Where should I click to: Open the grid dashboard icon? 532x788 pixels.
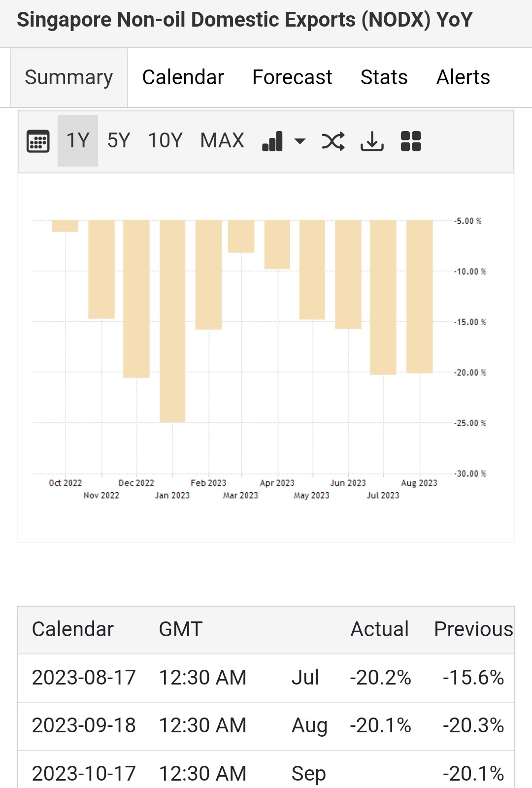coord(411,141)
